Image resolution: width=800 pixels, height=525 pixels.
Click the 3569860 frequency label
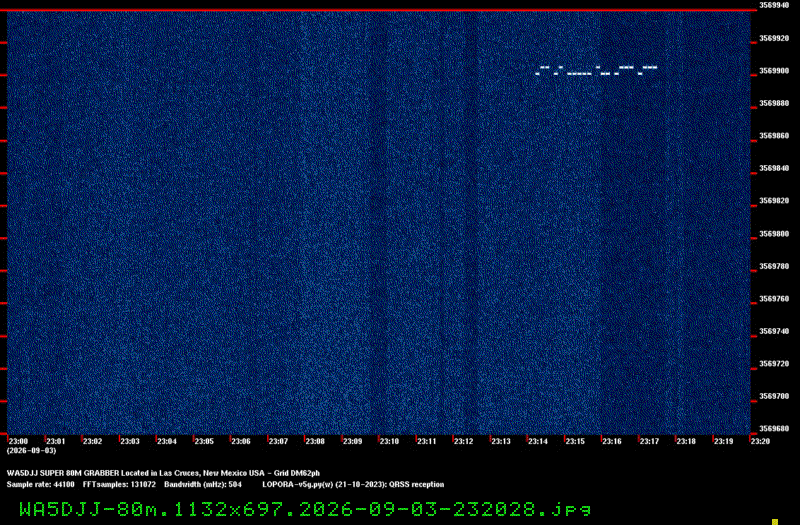[774, 136]
